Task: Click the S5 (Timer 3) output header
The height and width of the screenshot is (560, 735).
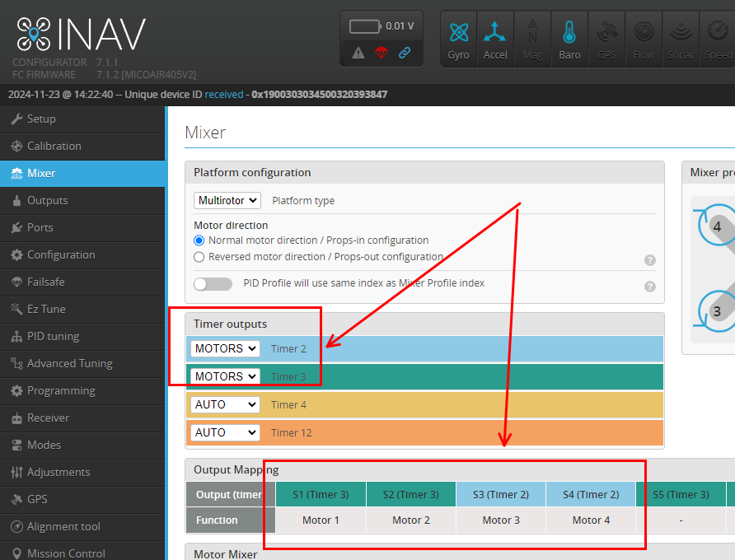Action: [681, 494]
